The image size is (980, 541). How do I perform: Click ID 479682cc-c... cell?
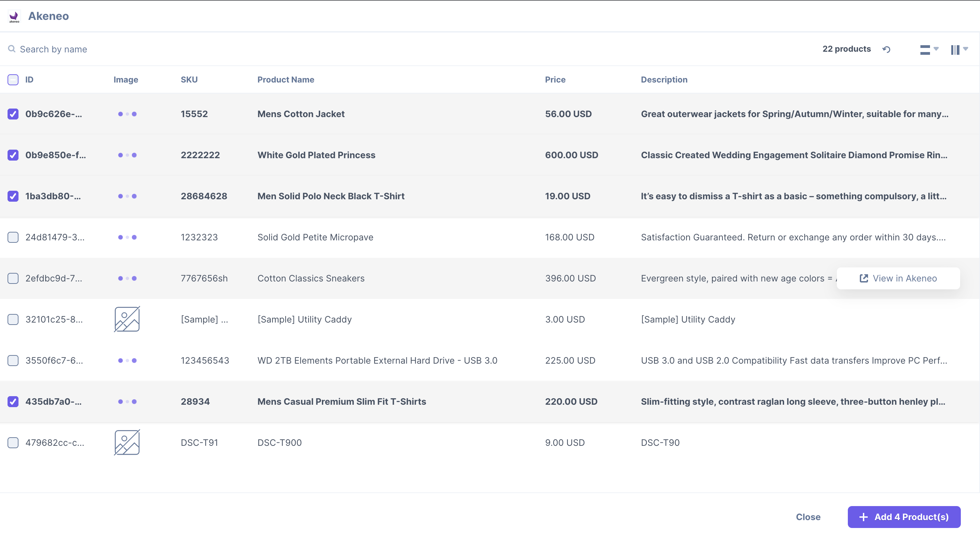[55, 442]
